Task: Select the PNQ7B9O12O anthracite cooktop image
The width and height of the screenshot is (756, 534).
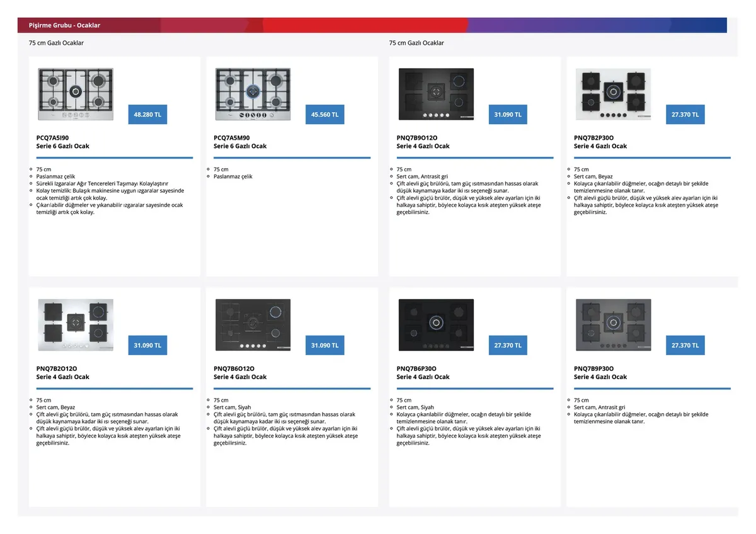Action: 436,94
